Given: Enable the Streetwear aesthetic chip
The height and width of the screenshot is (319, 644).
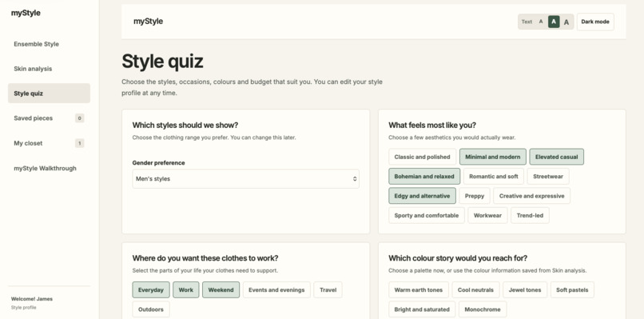Looking at the screenshot, I should tap(548, 177).
